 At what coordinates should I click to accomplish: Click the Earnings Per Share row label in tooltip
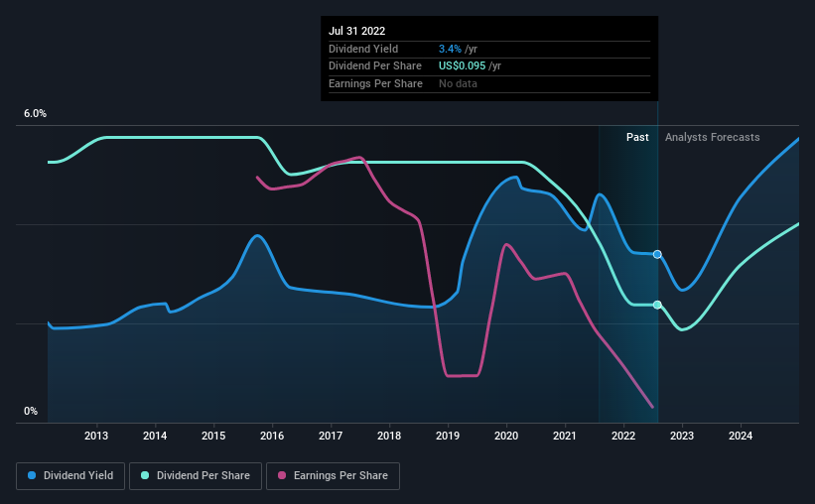pos(376,83)
